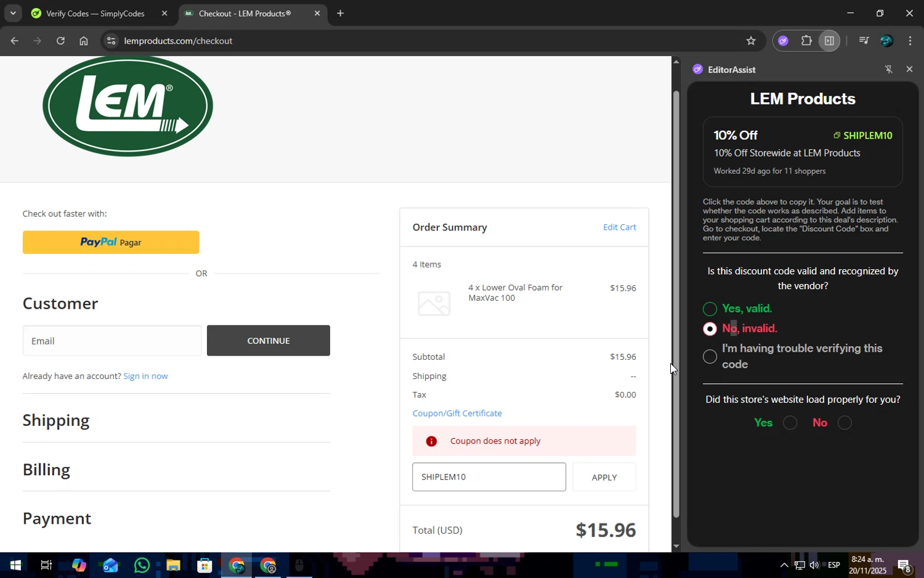Open WhatsApp from the taskbar
924x578 pixels.
[142, 565]
